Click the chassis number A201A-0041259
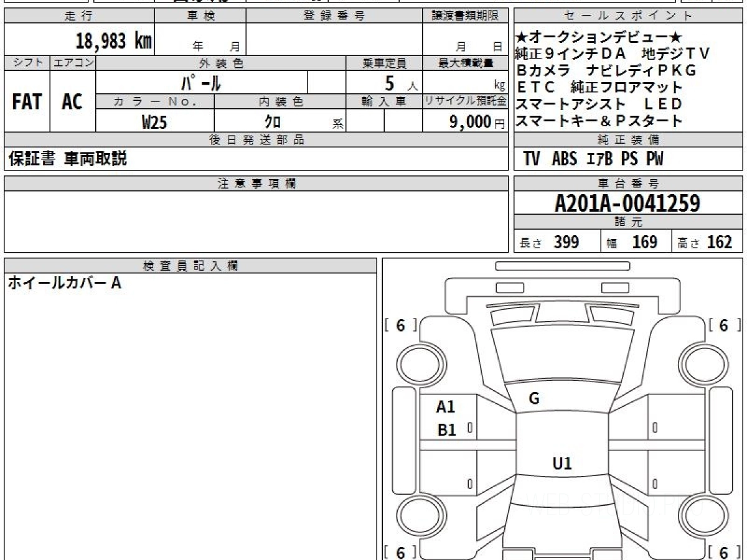 [x=627, y=203]
